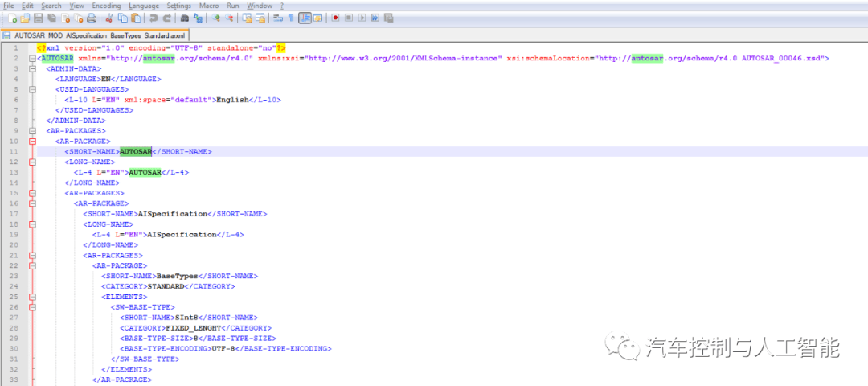Click the text AISpecification in line 17

click(173, 214)
